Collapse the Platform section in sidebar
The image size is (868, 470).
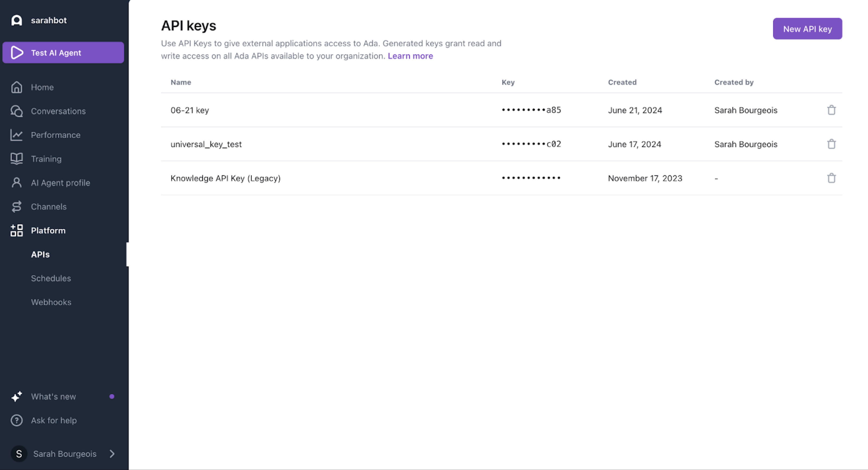tap(48, 231)
